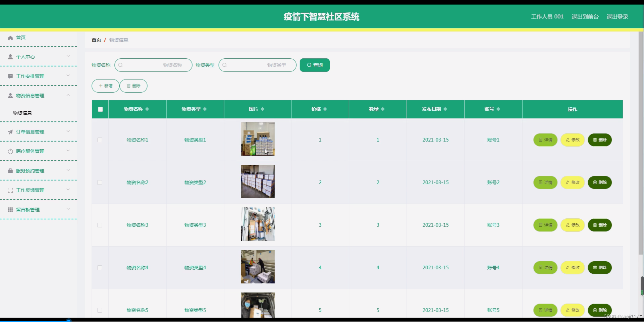This screenshot has height=322, width=644.
Task: Select the 物资信息 submenu item
Action: pyautogui.click(x=22, y=113)
